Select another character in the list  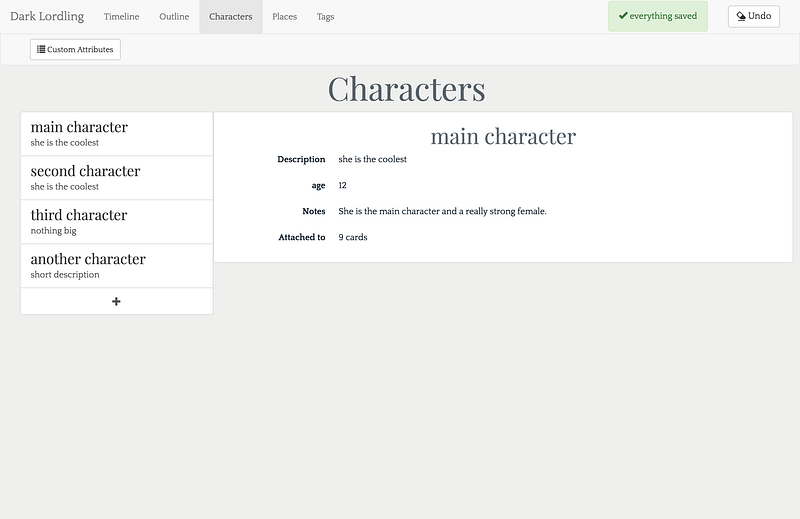(x=116, y=265)
